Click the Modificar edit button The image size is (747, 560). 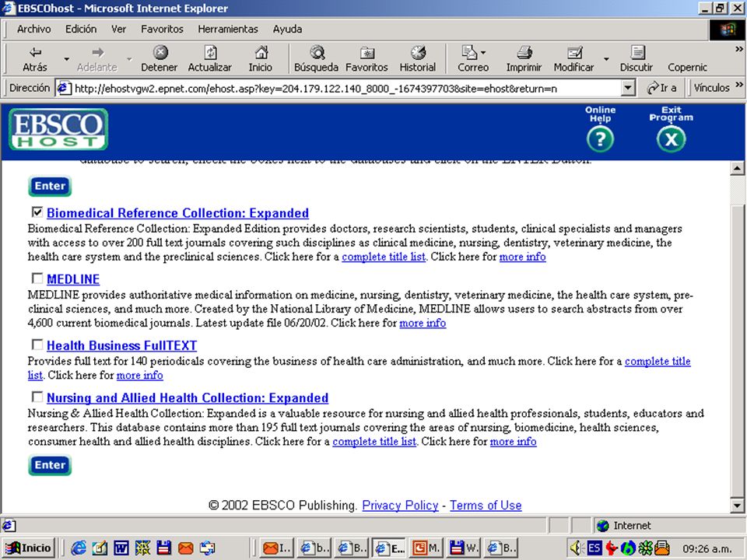[x=573, y=59]
